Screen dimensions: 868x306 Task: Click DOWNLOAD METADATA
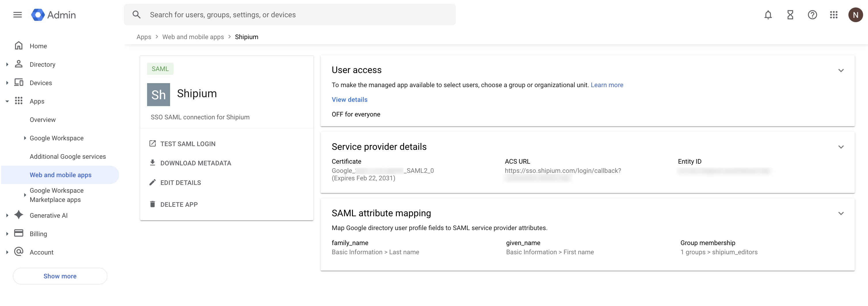(196, 163)
